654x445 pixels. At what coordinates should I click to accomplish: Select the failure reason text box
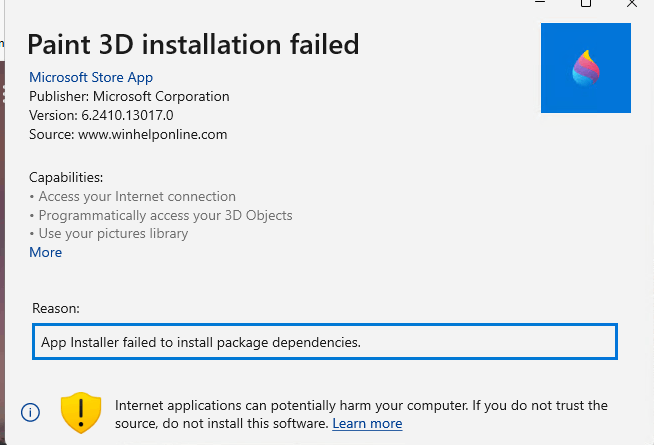(324, 342)
